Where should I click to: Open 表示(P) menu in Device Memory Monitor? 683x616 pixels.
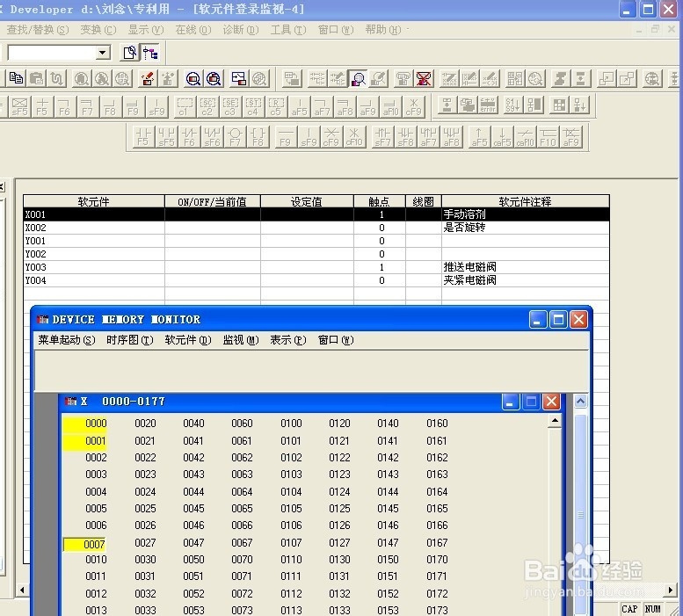click(288, 340)
